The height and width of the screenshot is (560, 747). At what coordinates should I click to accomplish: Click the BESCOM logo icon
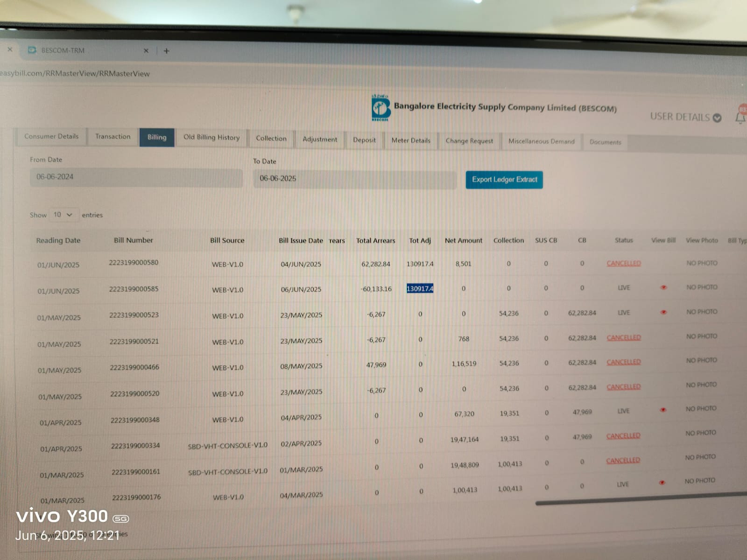pos(381,108)
